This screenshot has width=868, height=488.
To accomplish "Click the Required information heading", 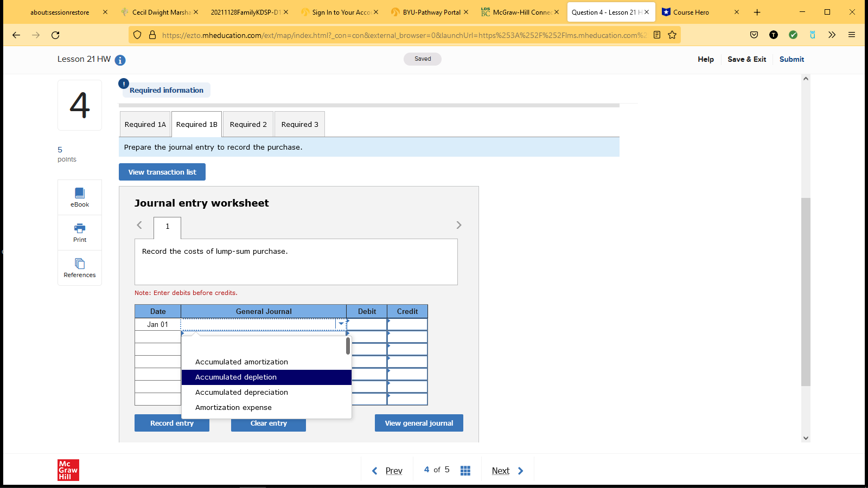I will (x=167, y=91).
